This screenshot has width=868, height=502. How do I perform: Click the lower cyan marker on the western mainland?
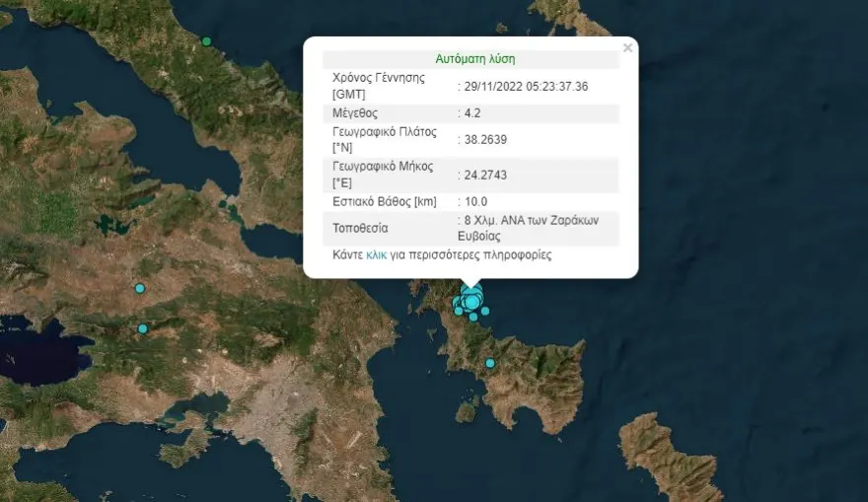(x=143, y=328)
